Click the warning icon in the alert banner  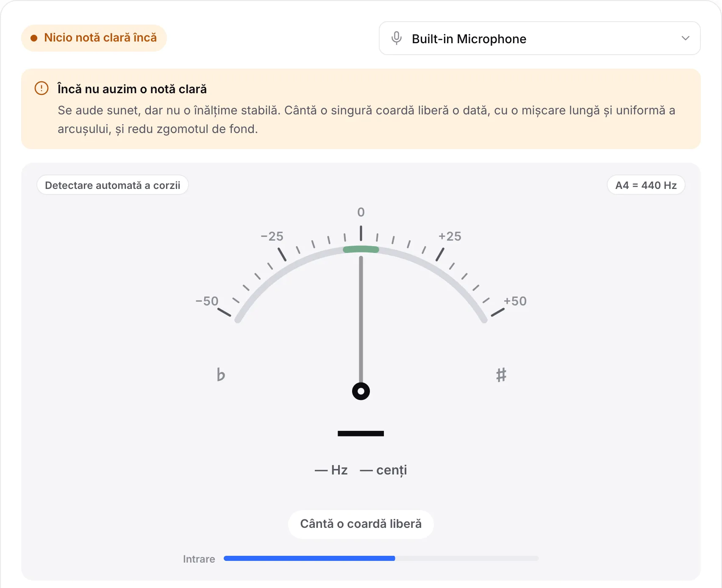coord(42,88)
